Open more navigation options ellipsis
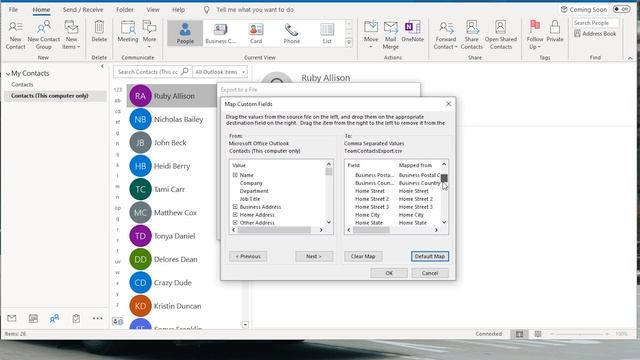 click(x=98, y=318)
